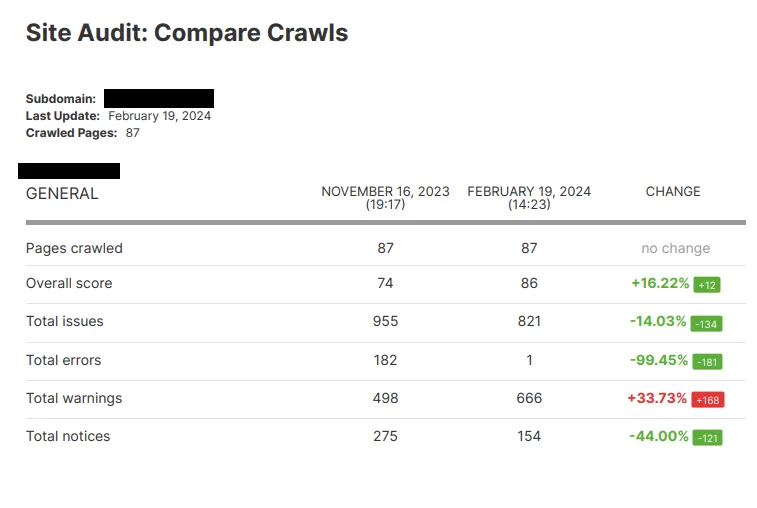Click the Overall score row label
This screenshot has height=508, width=757.
click(x=69, y=283)
